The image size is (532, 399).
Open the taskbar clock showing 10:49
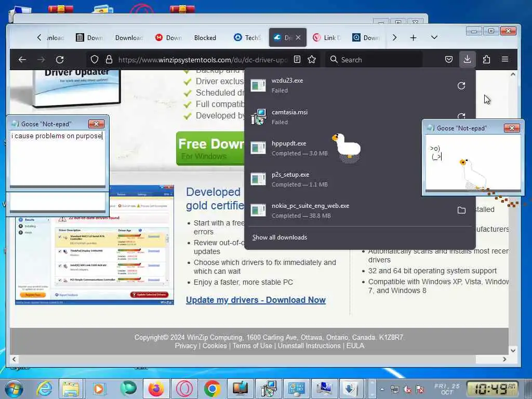pos(492,389)
